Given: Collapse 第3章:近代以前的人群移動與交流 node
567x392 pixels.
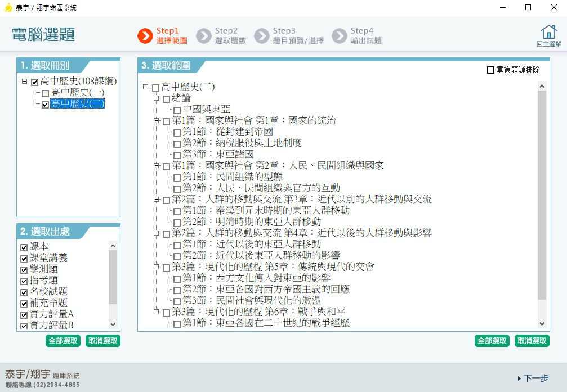Looking at the screenshot, I should coord(156,199).
